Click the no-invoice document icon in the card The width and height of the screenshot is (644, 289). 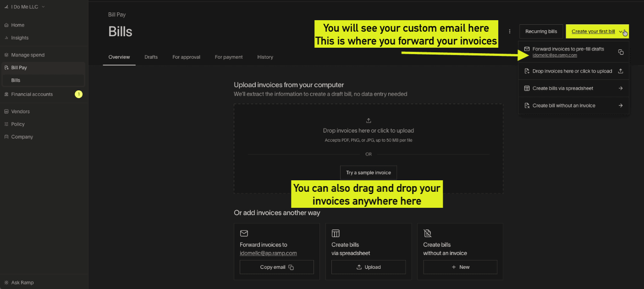tap(427, 233)
